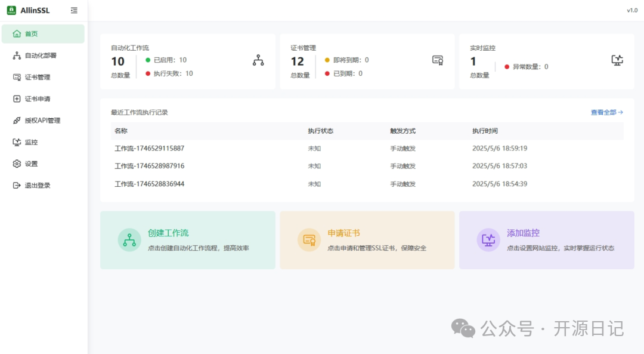Click the workflow icon in 自动化工作流 card
644x354 pixels.
(258, 60)
